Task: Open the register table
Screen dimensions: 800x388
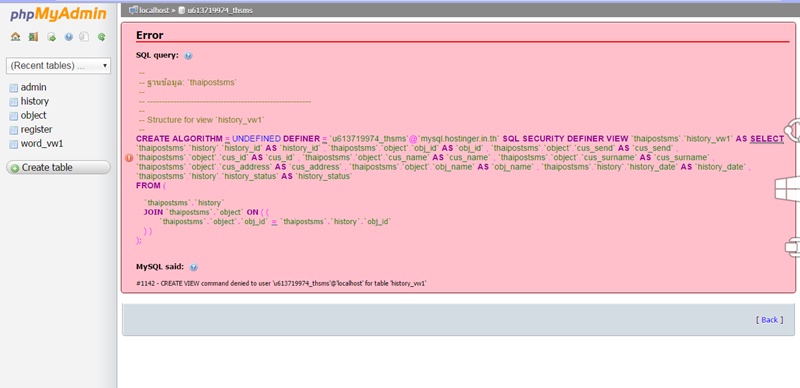Action: click(x=36, y=130)
